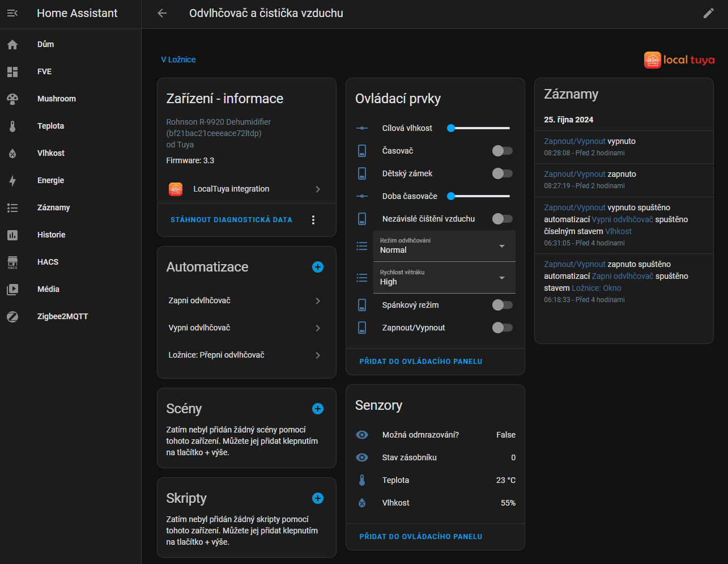Open the Vlhkost sensor row showing 55%
The image size is (728, 564).
[x=435, y=503]
